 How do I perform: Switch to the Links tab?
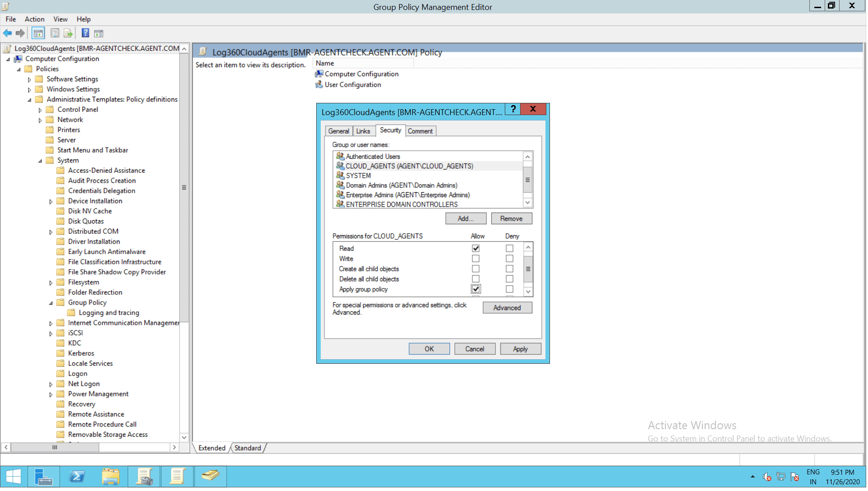tap(364, 131)
